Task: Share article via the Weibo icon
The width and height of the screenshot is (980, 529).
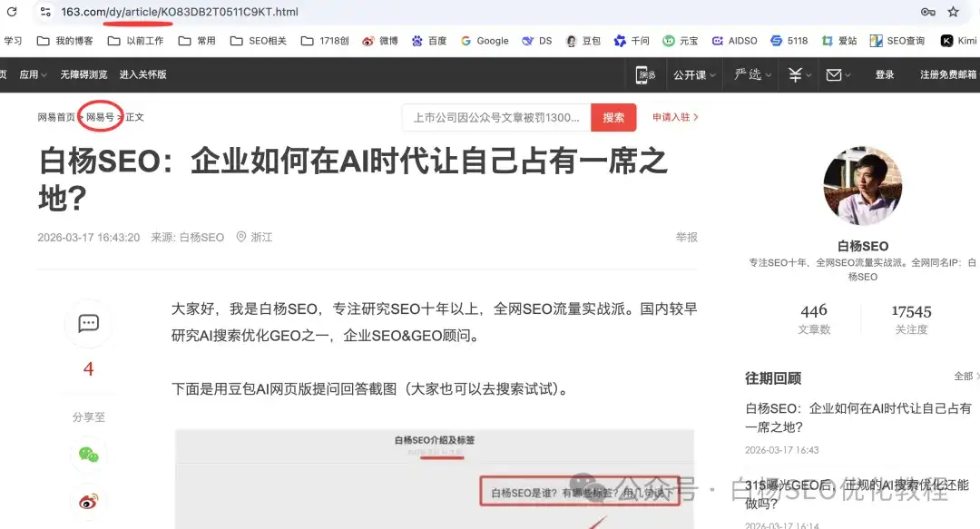Action: click(88, 502)
